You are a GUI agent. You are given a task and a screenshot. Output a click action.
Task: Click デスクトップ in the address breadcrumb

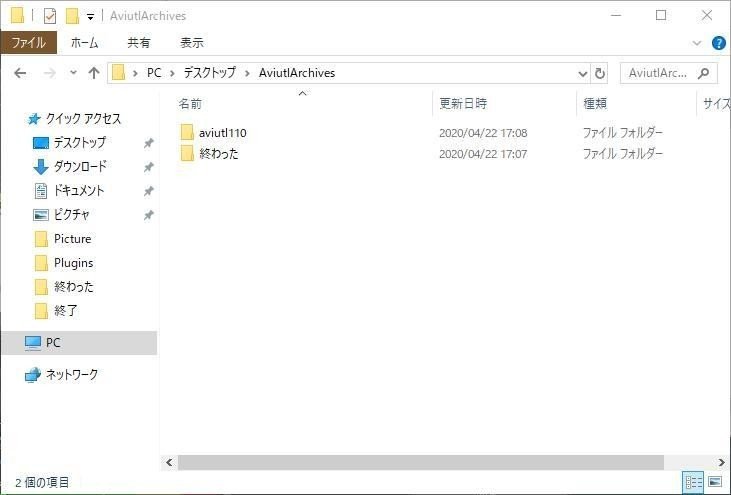click(209, 73)
